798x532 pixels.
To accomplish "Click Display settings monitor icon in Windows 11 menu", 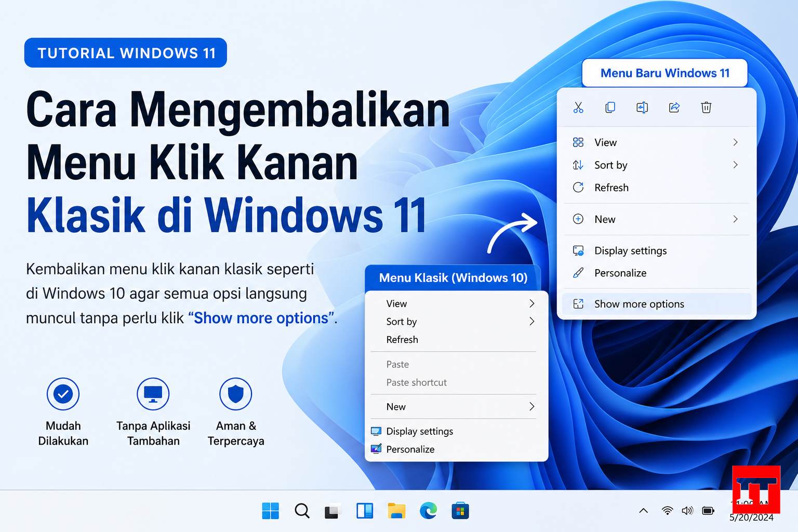I will click(x=578, y=250).
